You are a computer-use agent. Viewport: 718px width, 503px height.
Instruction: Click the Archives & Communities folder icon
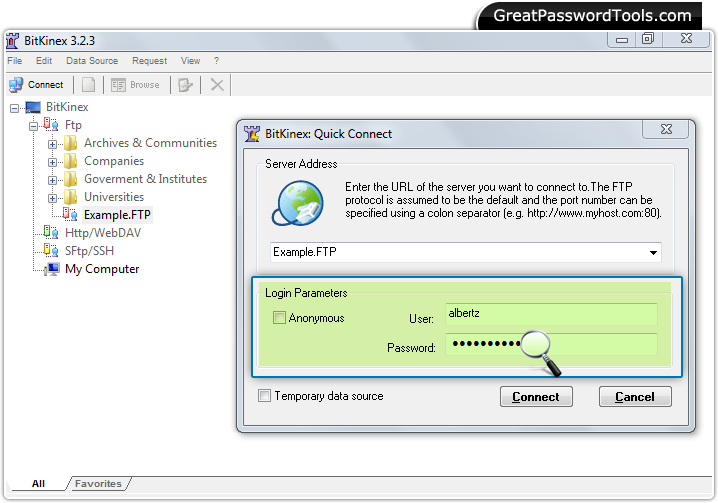tap(71, 143)
